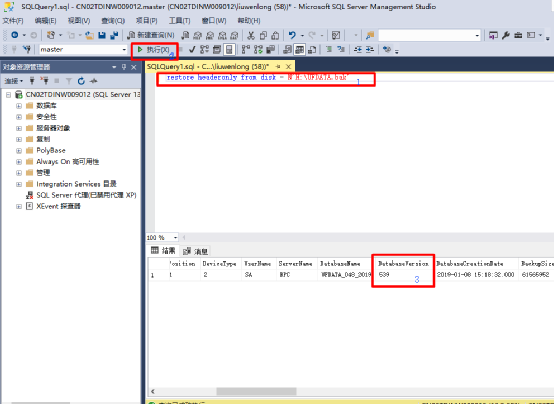Select Results to File icon
The width and height of the screenshot is (554, 404).
tap(312, 49)
